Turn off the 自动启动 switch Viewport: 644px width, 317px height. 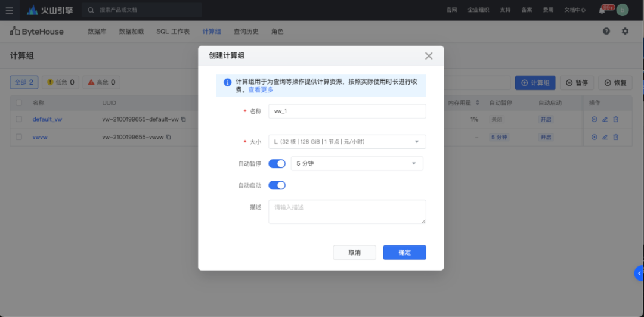click(277, 185)
